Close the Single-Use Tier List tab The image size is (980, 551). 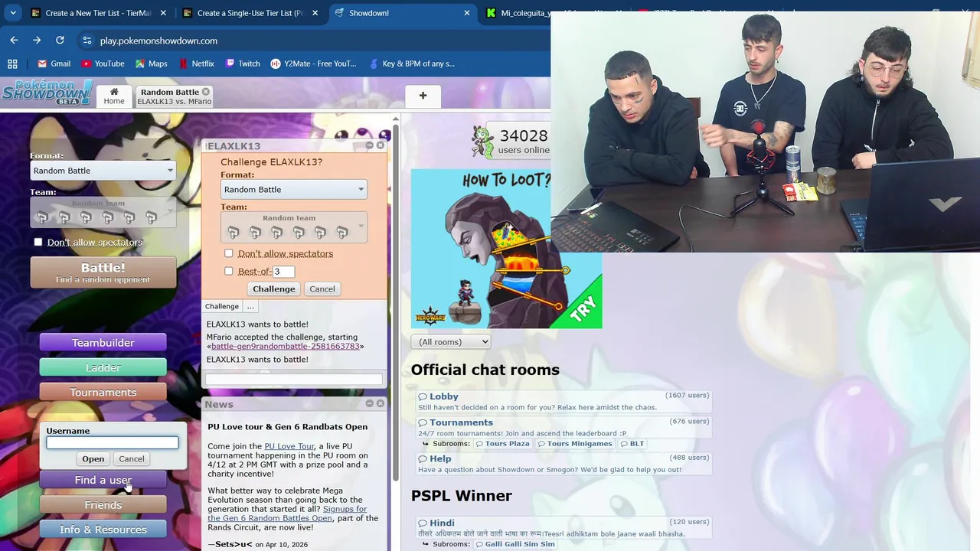[x=315, y=13]
